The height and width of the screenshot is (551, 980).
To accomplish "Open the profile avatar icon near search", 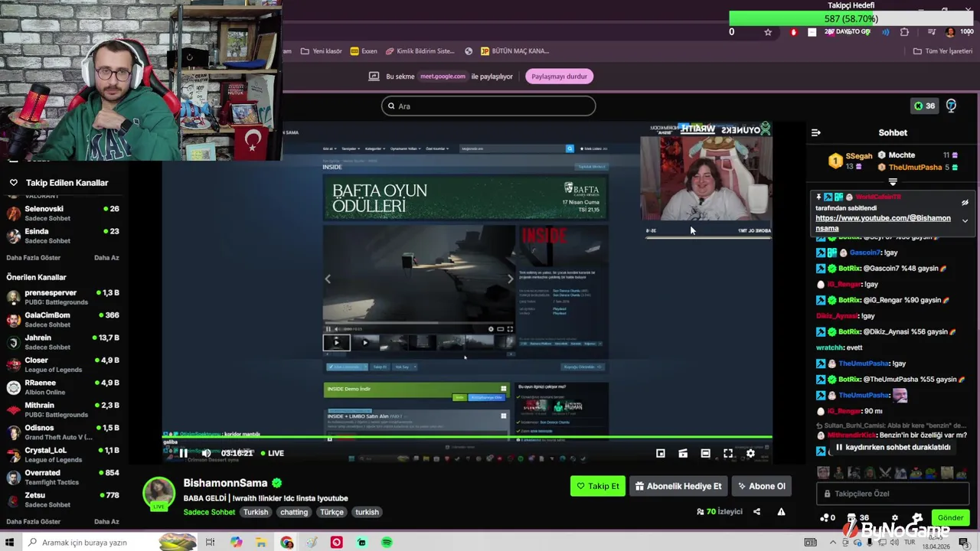I will (x=951, y=106).
